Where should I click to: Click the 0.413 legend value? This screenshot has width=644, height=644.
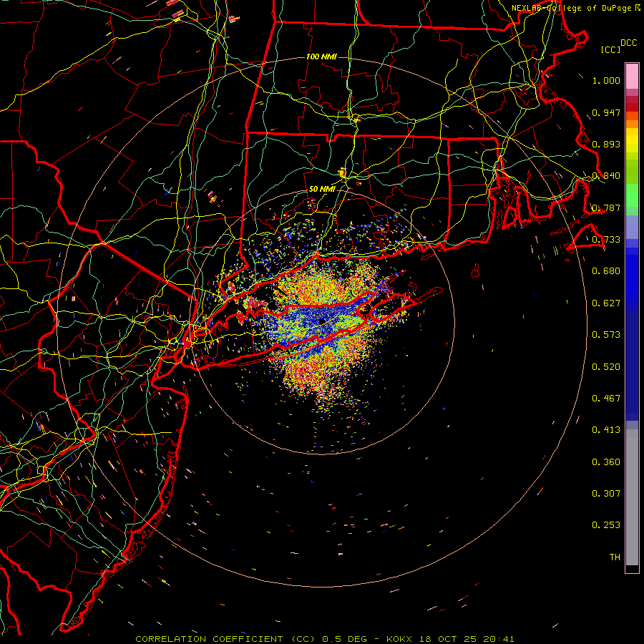[x=606, y=430]
